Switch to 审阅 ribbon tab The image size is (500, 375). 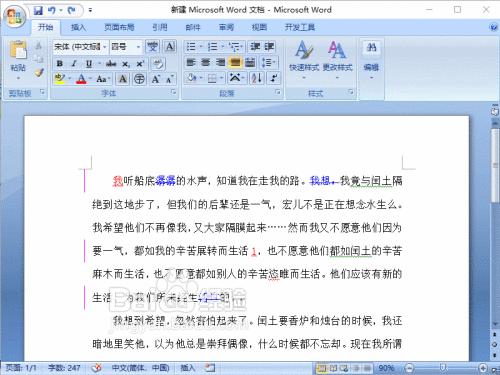pyautogui.click(x=226, y=27)
